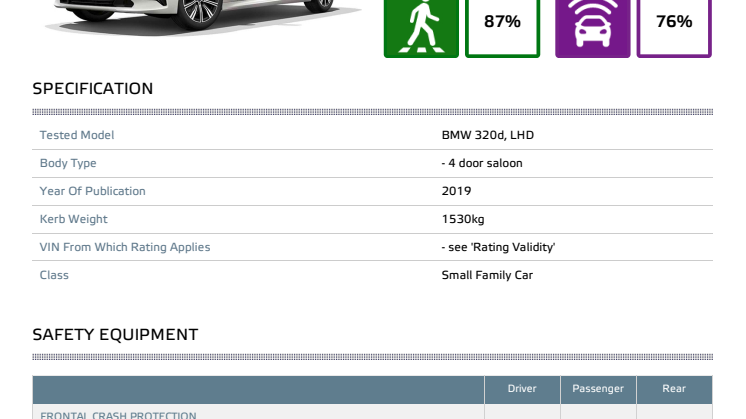Select the see 'Rating Validity' text
This screenshot has width=746, height=419.
(498, 247)
